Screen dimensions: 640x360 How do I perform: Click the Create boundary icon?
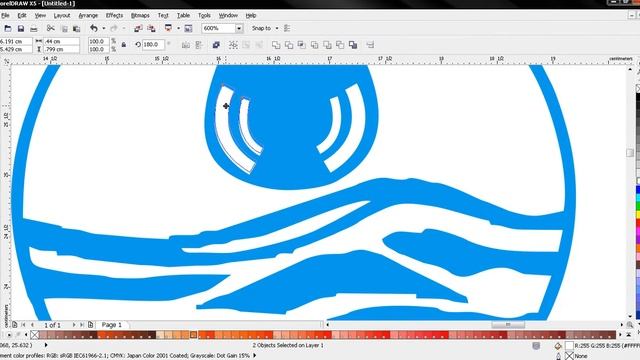click(x=353, y=45)
